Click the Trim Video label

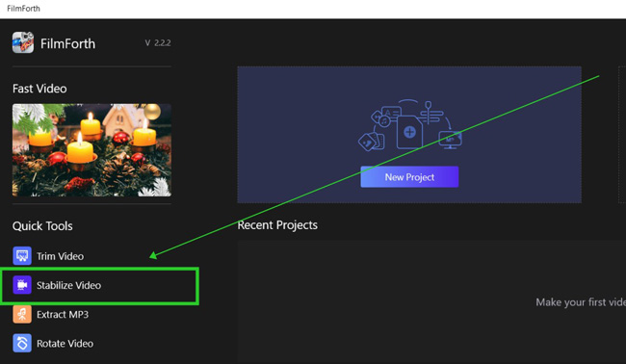click(61, 256)
